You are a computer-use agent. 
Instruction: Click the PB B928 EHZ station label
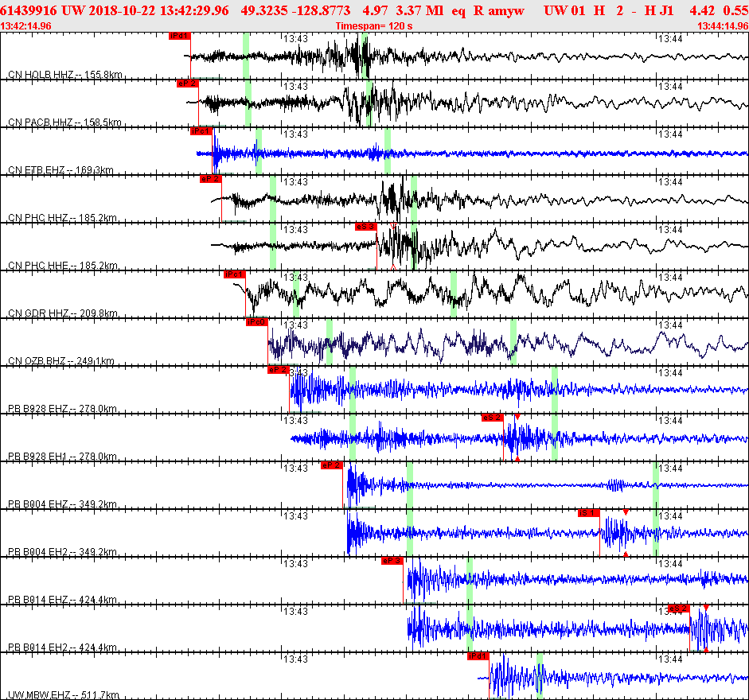[62, 409]
